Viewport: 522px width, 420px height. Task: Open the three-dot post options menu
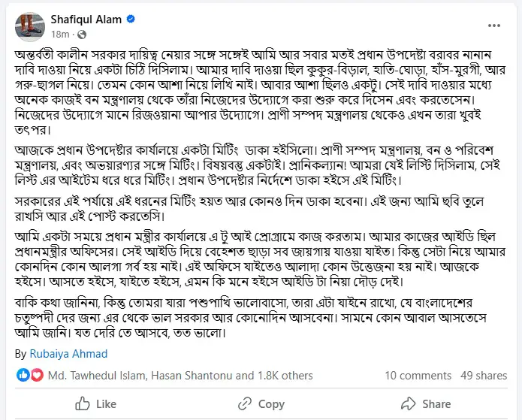tap(494, 26)
